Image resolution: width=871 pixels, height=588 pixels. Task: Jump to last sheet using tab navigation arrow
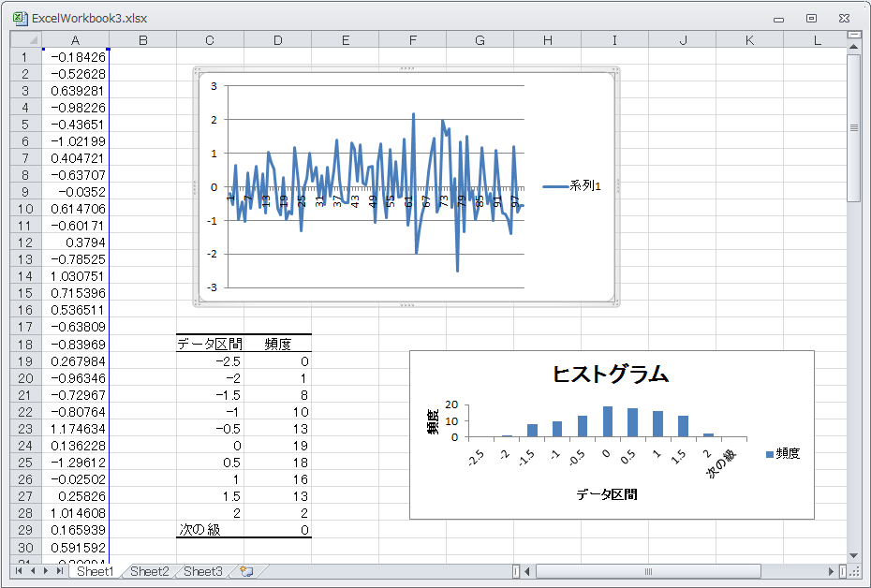(61, 571)
